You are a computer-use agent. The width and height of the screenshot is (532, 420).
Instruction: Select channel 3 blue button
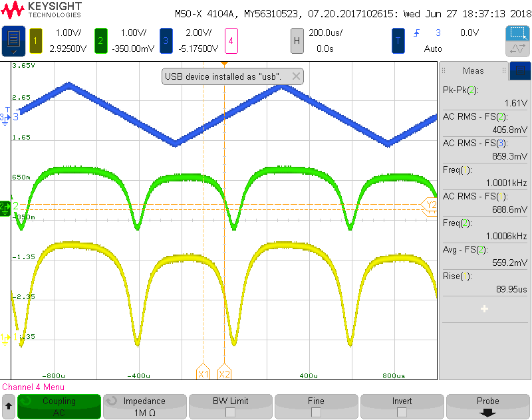click(166, 41)
